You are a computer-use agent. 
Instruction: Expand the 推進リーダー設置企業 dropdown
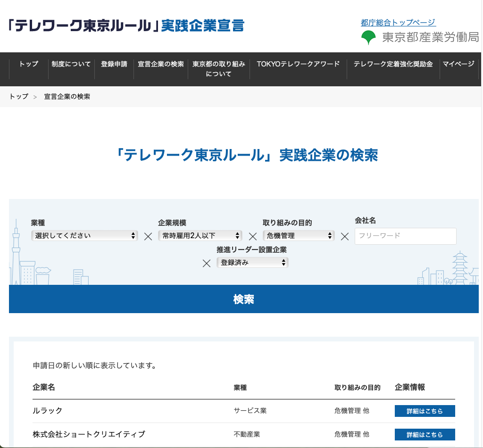pos(252,263)
